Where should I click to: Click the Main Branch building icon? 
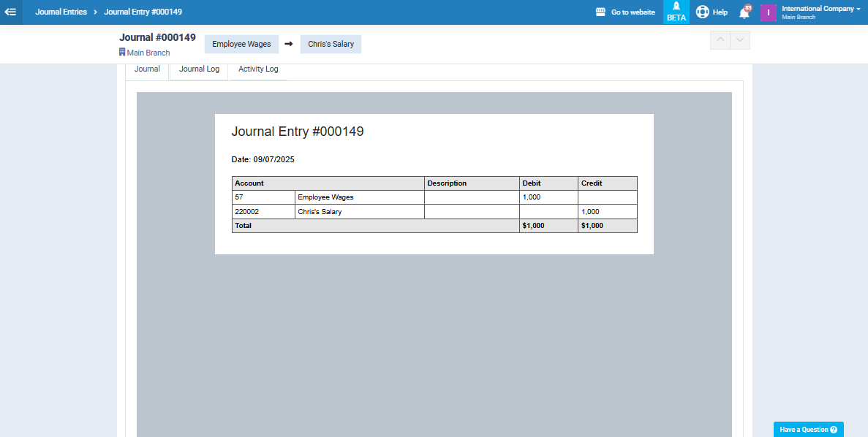tap(122, 53)
